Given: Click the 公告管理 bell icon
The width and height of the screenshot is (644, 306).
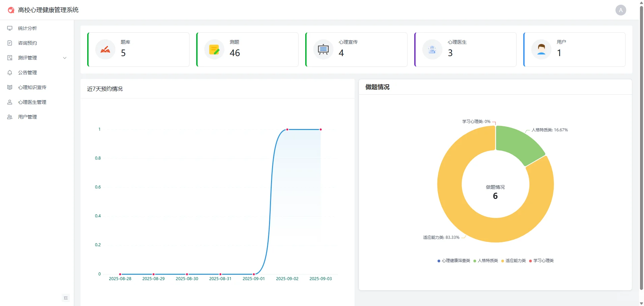Looking at the screenshot, I should (x=10, y=73).
